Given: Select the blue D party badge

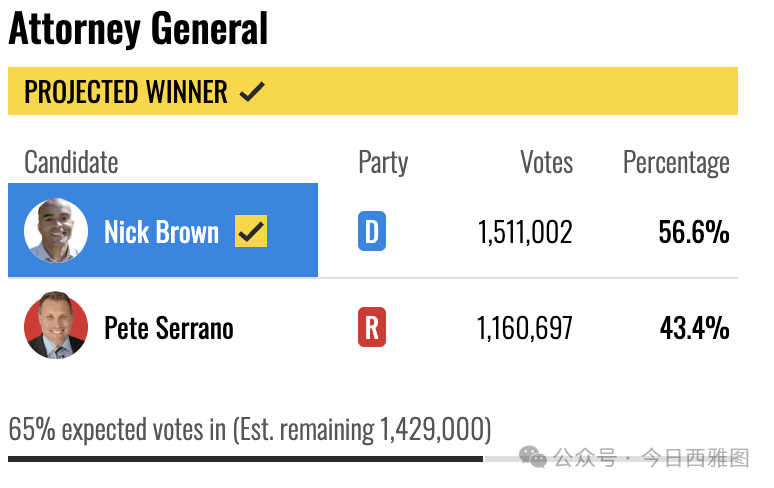Looking at the screenshot, I should [x=372, y=231].
